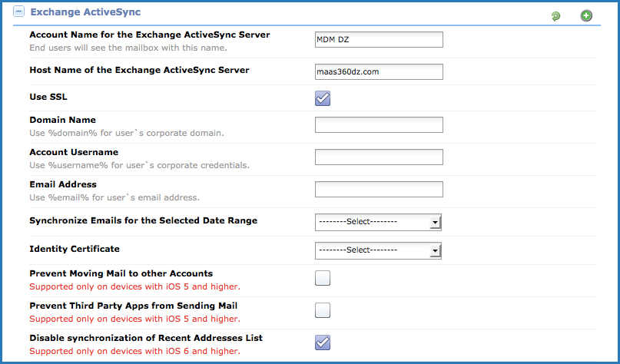Click the Exchange ActiveSync section title

pos(85,12)
